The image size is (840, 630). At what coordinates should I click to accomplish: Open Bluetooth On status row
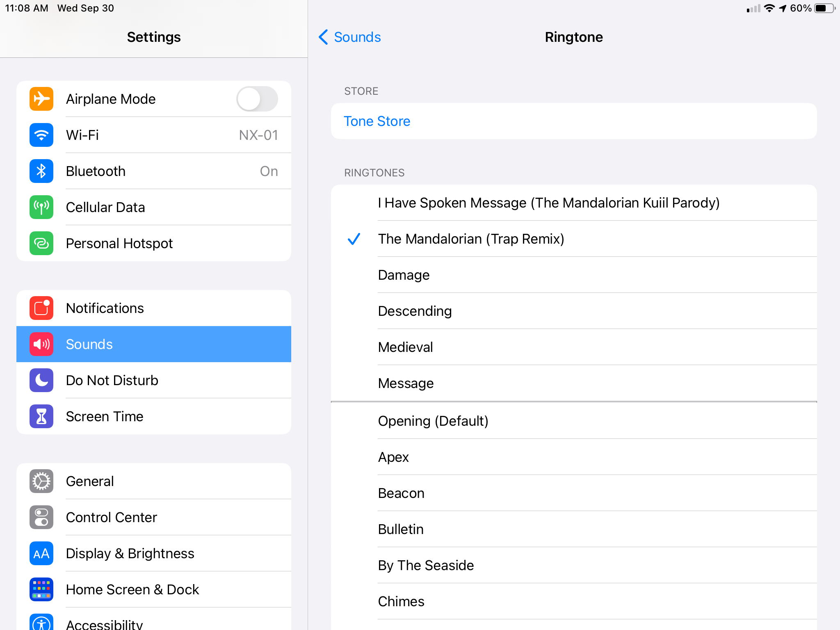[x=269, y=171]
